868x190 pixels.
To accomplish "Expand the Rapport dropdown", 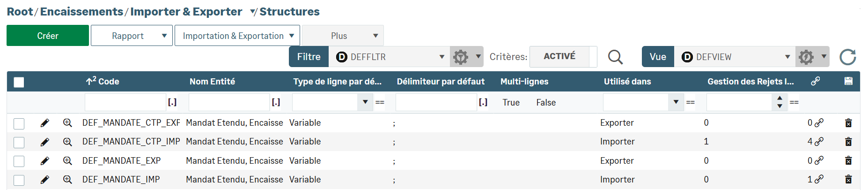I will [132, 36].
